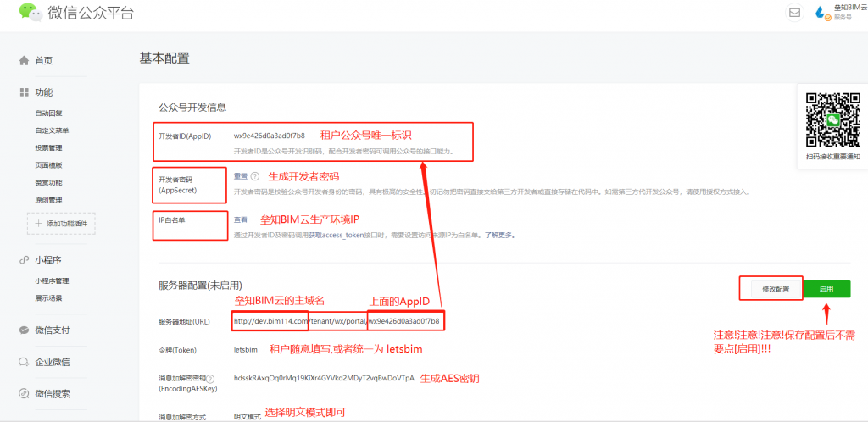Click help icon next to 重置
This screenshot has height=422, width=868.
[x=254, y=176]
